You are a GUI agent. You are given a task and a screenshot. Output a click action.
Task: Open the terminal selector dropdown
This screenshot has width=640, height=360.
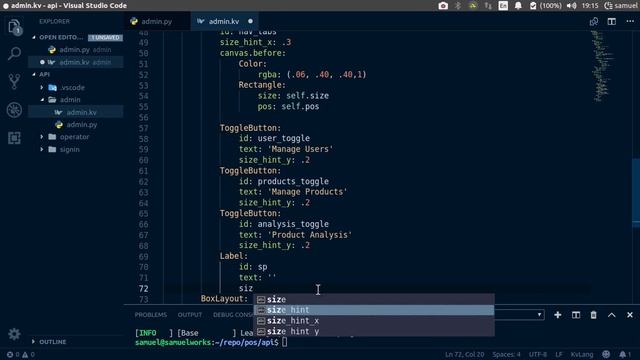tap(519, 315)
